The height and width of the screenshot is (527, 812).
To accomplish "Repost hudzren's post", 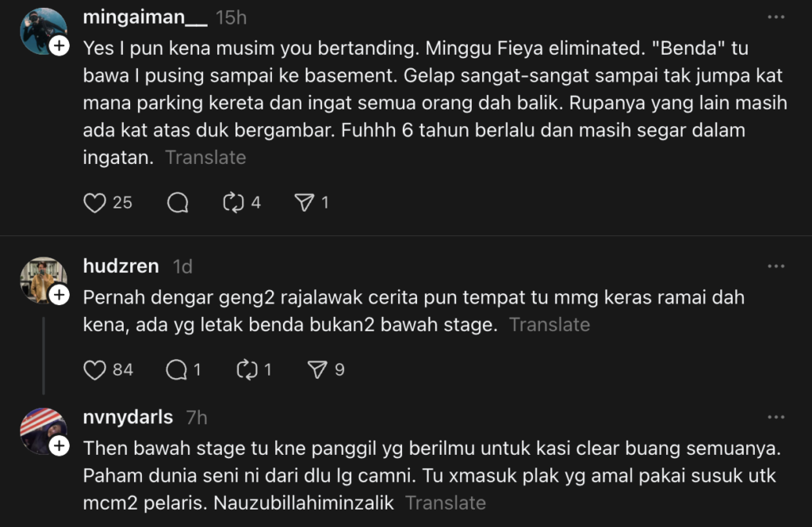I will (x=247, y=369).
